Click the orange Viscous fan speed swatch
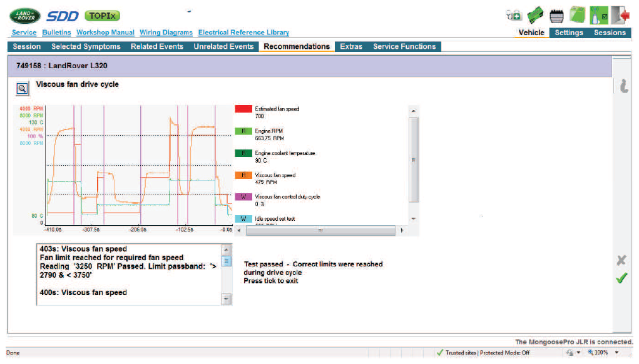The image size is (639, 364). pos(243,175)
